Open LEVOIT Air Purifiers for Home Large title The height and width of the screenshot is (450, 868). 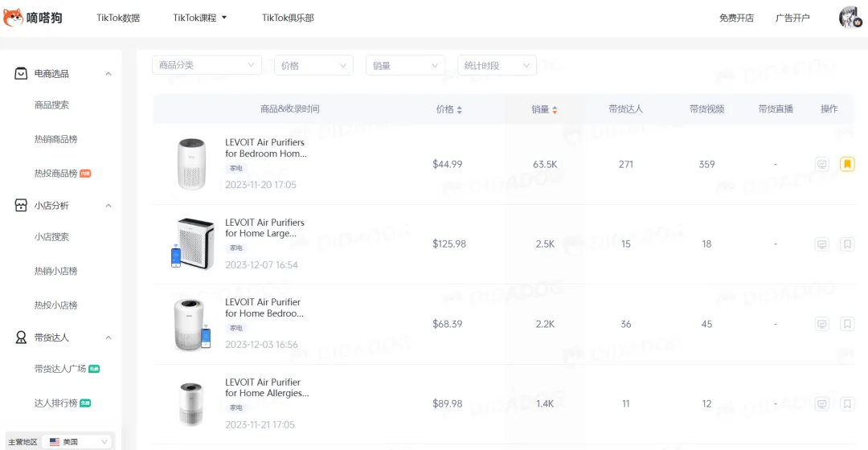264,227
